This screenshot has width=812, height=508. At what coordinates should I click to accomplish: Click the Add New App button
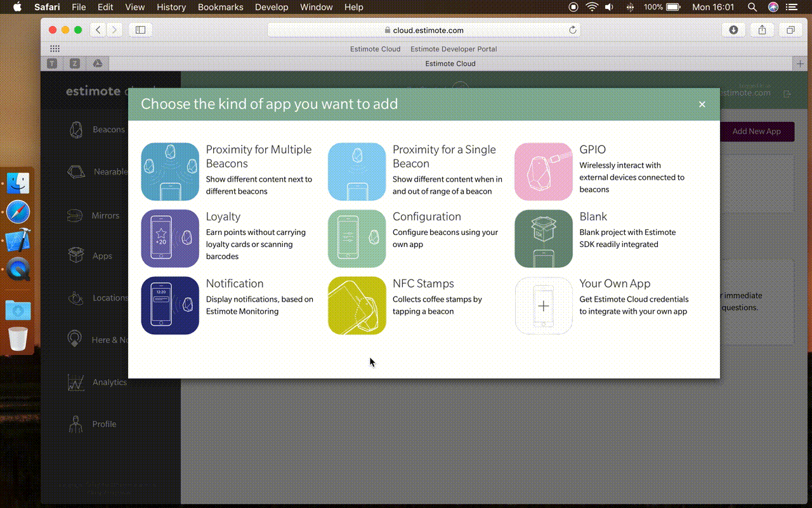click(x=756, y=131)
